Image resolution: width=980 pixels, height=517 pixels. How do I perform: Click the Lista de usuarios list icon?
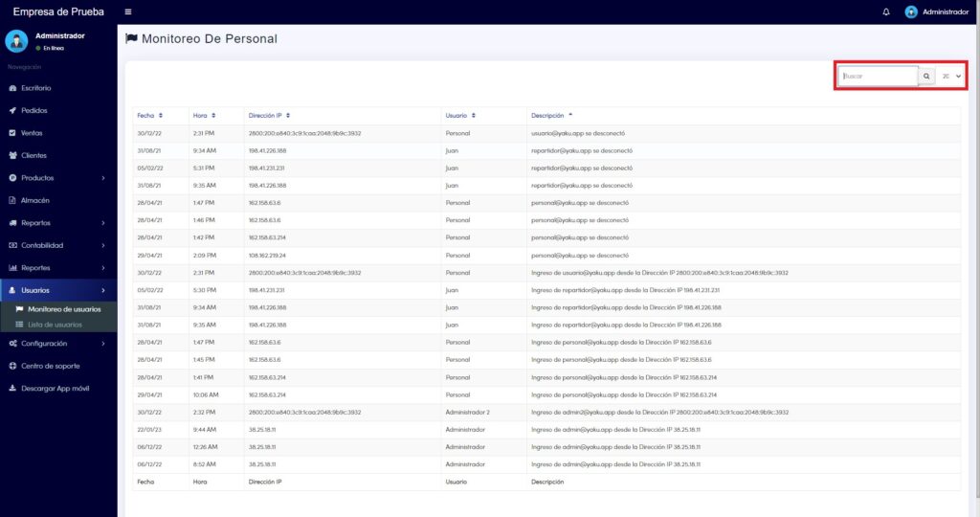(x=19, y=326)
